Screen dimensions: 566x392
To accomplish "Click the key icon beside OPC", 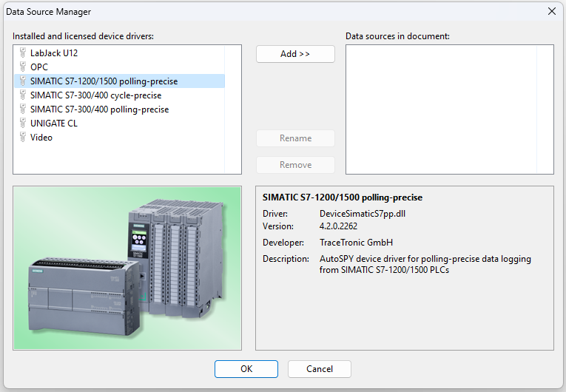I will pos(23,67).
